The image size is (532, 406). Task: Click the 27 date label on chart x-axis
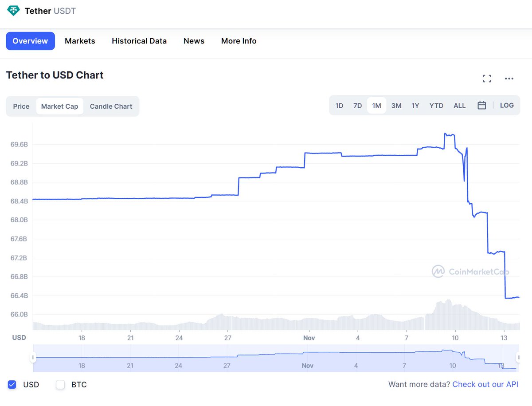pos(227,338)
